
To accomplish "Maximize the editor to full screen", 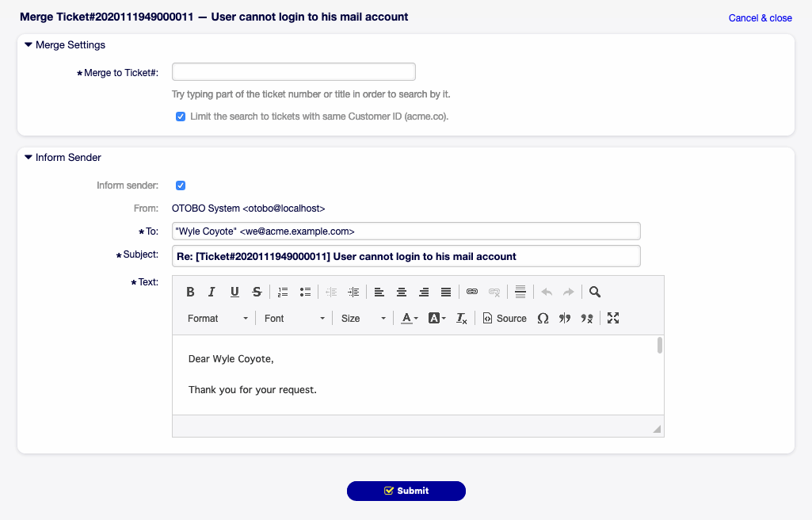I will (x=612, y=318).
